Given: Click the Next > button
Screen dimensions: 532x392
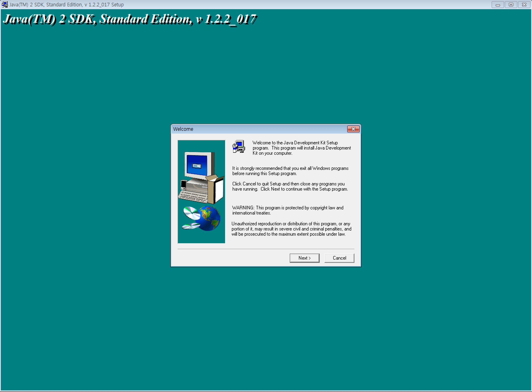Looking at the screenshot, I should pos(304,258).
